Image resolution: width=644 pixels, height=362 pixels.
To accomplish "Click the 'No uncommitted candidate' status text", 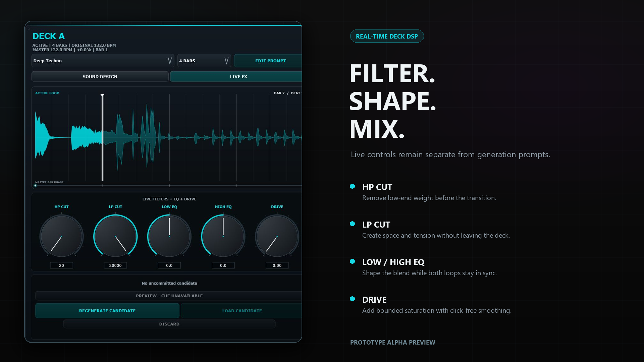I will (x=169, y=283).
